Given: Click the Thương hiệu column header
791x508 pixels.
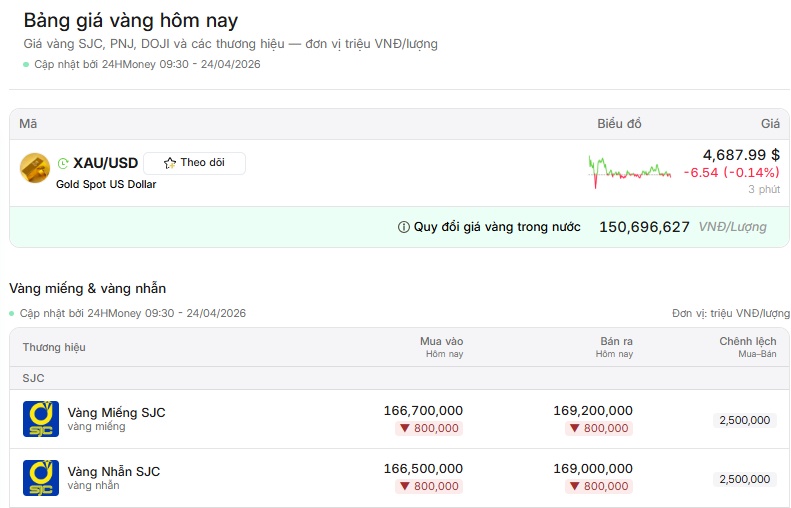Looking at the screenshot, I should click(54, 347).
